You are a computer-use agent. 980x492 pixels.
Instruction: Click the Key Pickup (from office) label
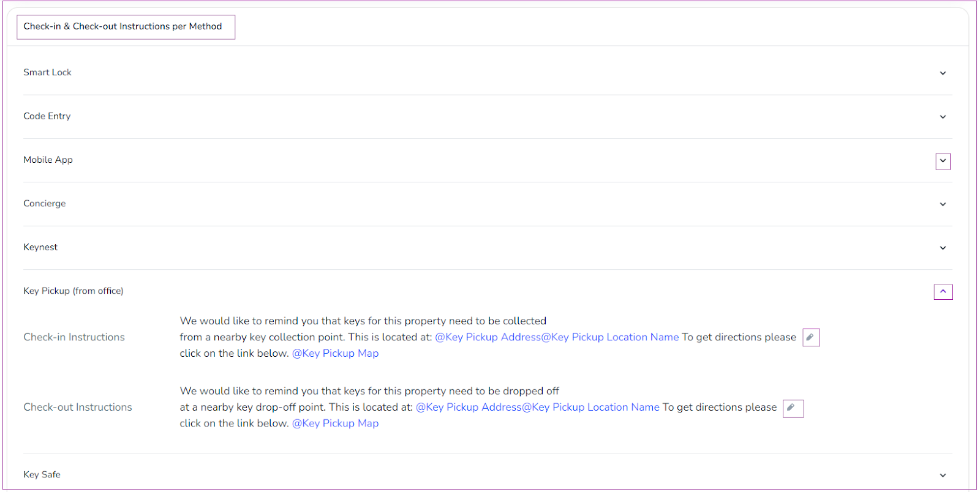pos(73,291)
